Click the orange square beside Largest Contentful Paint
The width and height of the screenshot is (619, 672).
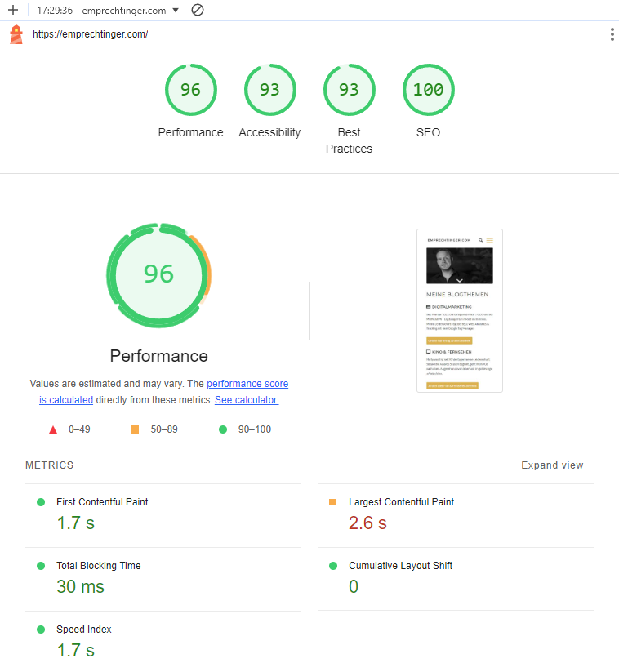pyautogui.click(x=332, y=502)
